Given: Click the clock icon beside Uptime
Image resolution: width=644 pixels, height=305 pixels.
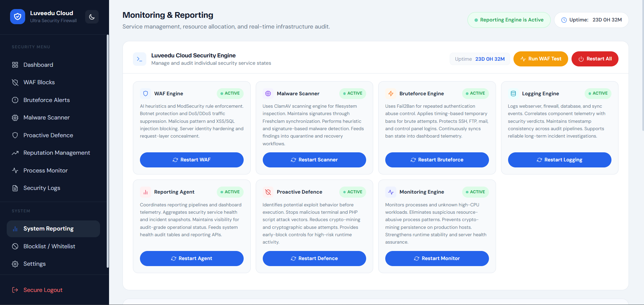Looking at the screenshot, I should coord(564,20).
